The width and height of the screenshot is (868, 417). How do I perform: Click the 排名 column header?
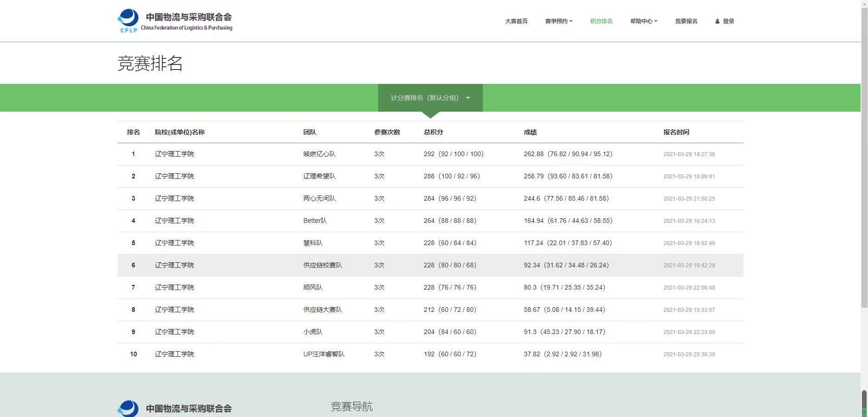click(x=133, y=132)
